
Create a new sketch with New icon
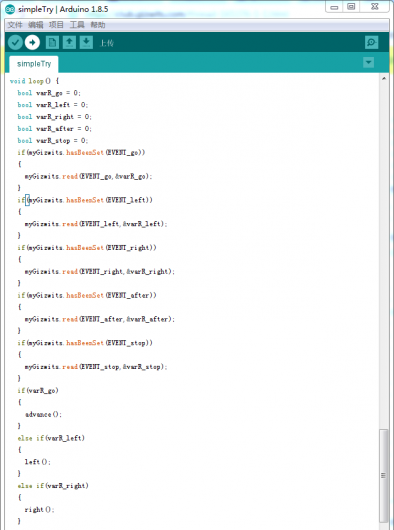click(x=52, y=42)
